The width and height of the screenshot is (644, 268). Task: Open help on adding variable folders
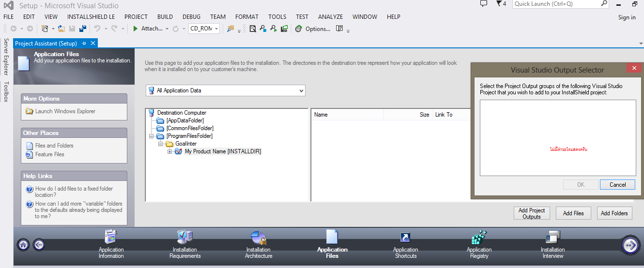(x=78, y=210)
